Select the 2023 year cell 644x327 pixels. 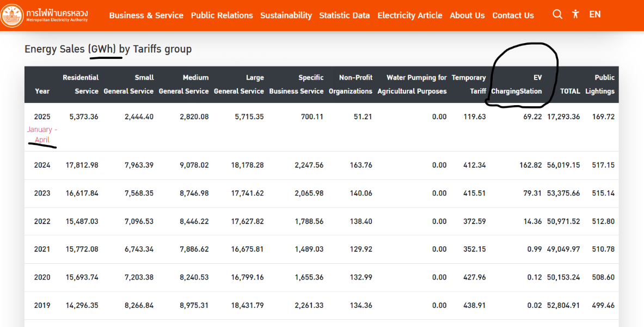(42, 193)
